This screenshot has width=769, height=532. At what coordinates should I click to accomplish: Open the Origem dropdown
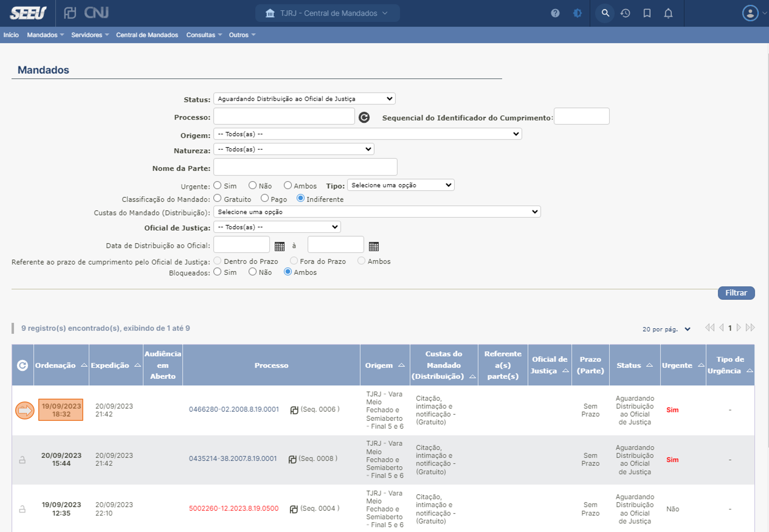[x=367, y=134]
